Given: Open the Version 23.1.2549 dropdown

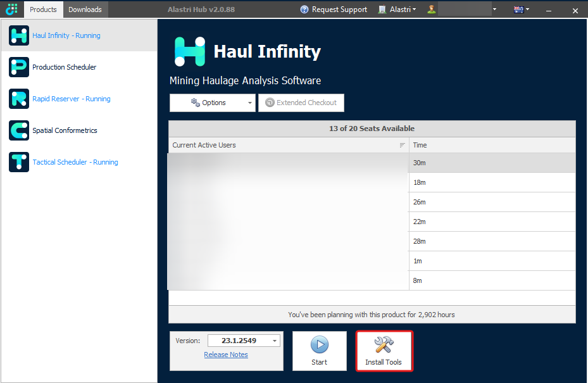Looking at the screenshot, I should (275, 341).
